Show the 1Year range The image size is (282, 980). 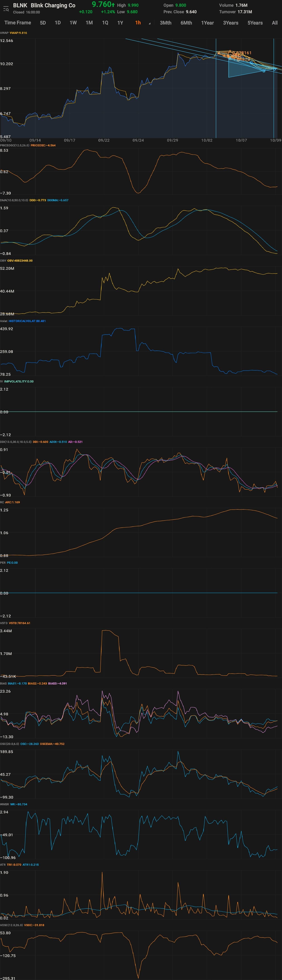point(207,23)
